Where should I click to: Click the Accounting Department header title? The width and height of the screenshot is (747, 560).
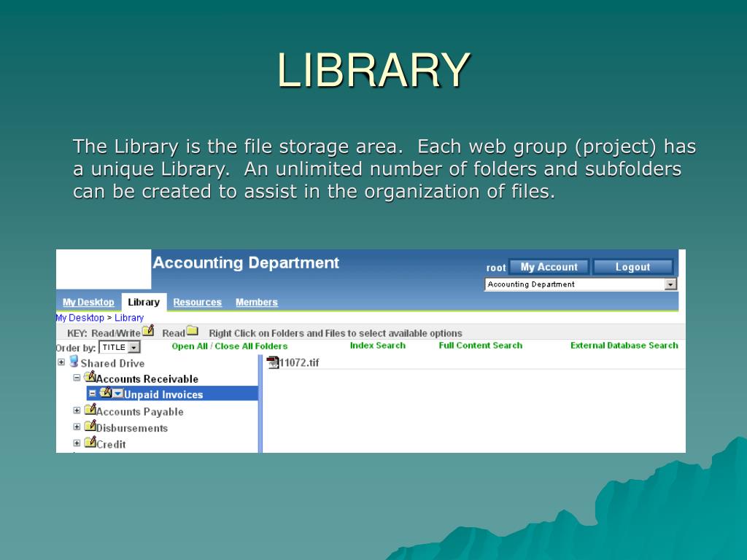coord(246,262)
